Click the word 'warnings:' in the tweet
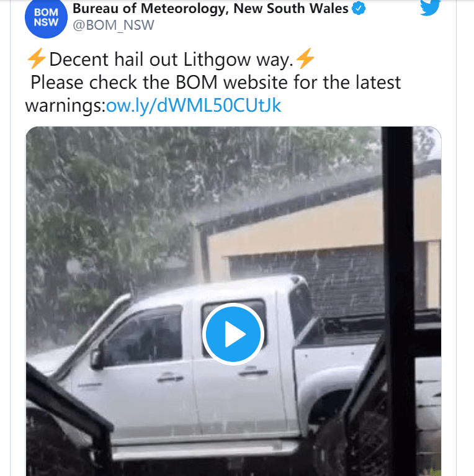The width and height of the screenshot is (474, 476). click(65, 106)
